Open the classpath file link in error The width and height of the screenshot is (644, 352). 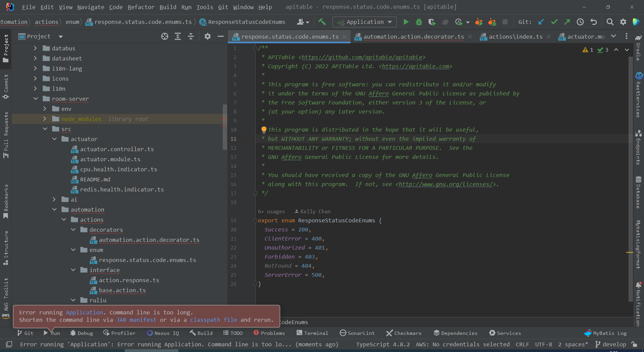point(213,320)
